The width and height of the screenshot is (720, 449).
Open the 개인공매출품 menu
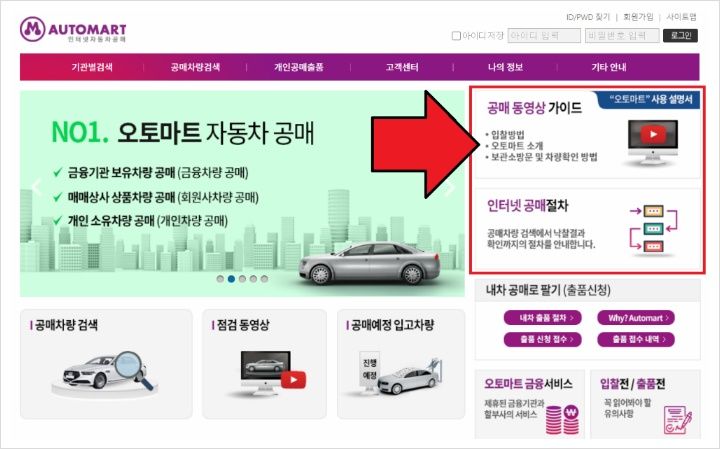tap(298, 67)
